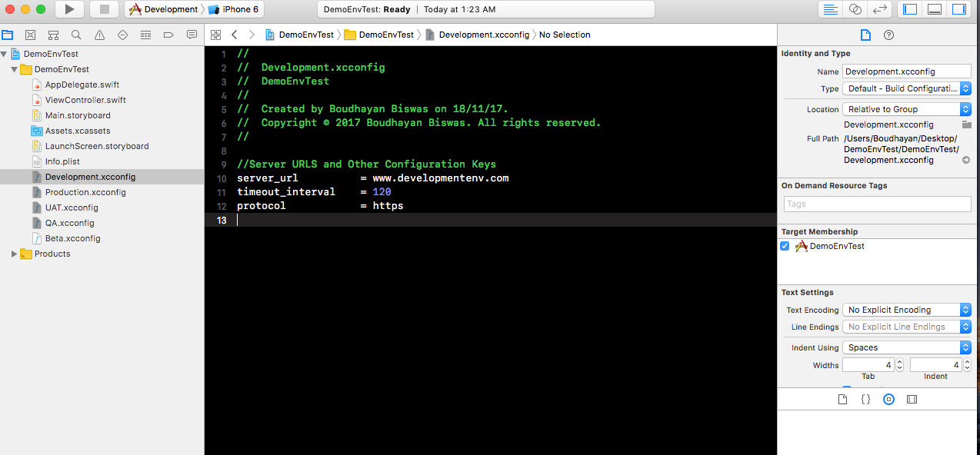The height and width of the screenshot is (455, 980).
Task: Open the Text Encoding dropdown
Action: point(907,310)
